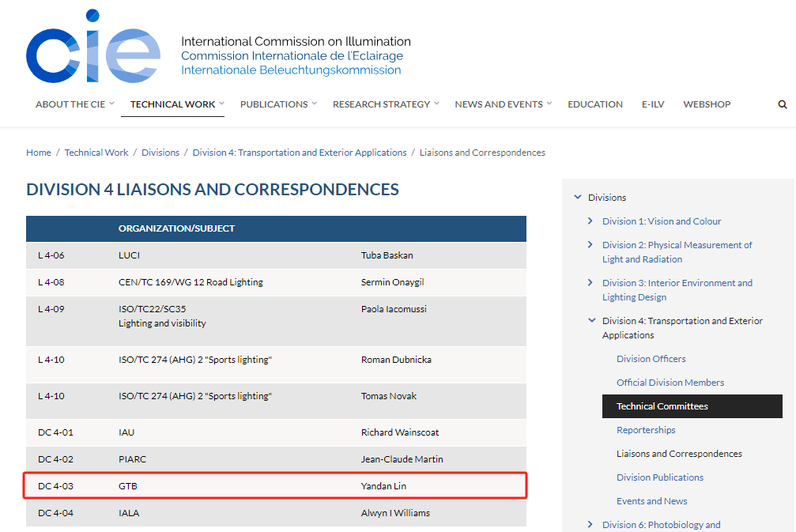Open the Research Strategy dropdown menu
This screenshot has height=532, width=796.
click(x=386, y=104)
